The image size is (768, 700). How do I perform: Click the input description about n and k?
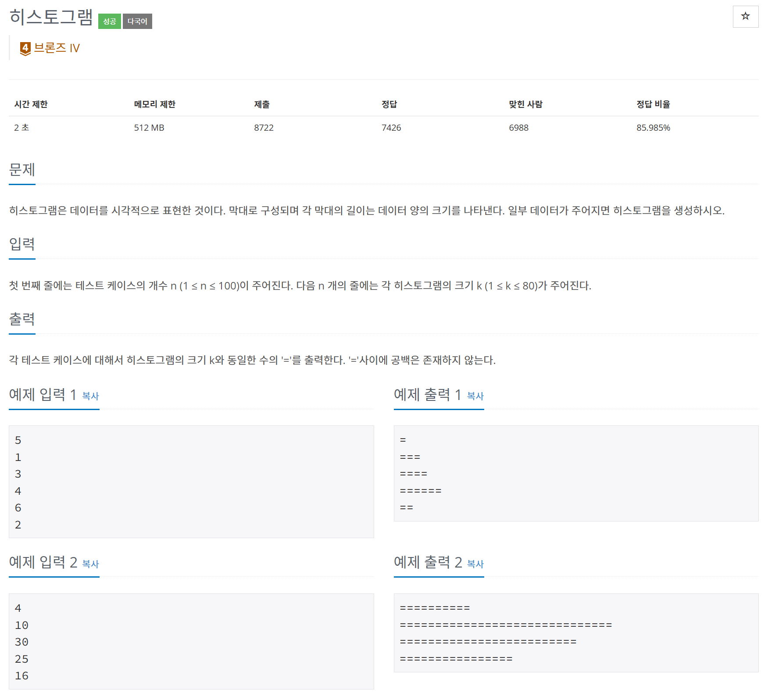(x=300, y=286)
